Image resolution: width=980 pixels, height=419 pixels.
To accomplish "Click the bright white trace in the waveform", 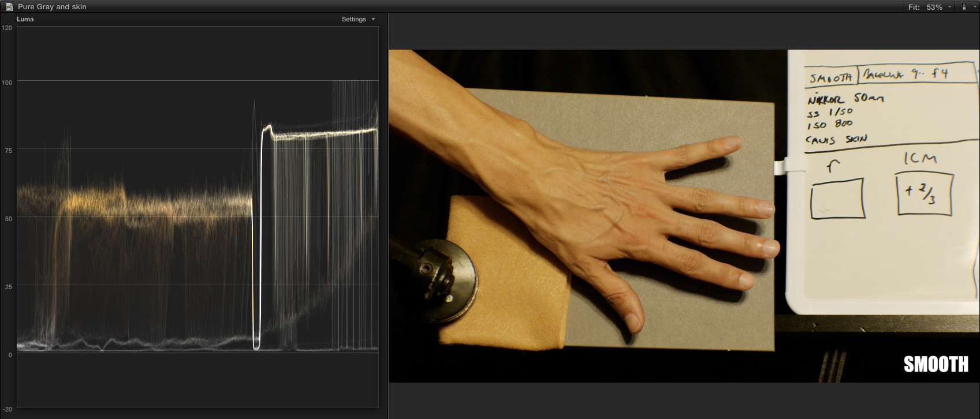I will [323, 134].
